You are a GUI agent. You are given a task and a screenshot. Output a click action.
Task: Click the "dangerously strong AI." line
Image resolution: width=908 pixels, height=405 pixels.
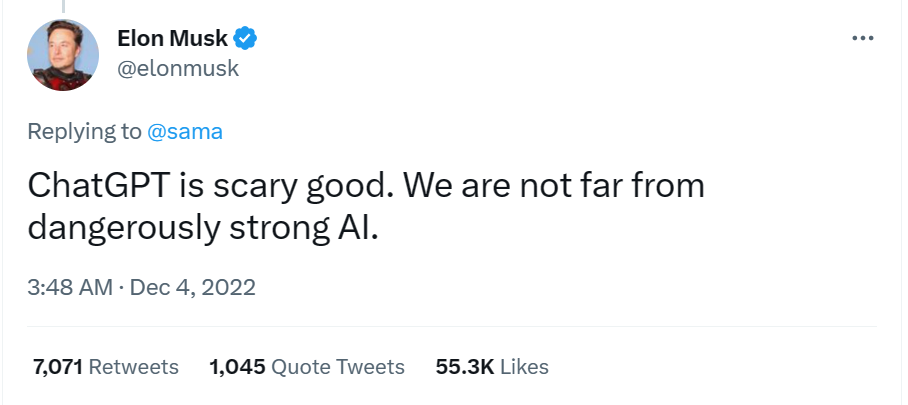coord(203,227)
